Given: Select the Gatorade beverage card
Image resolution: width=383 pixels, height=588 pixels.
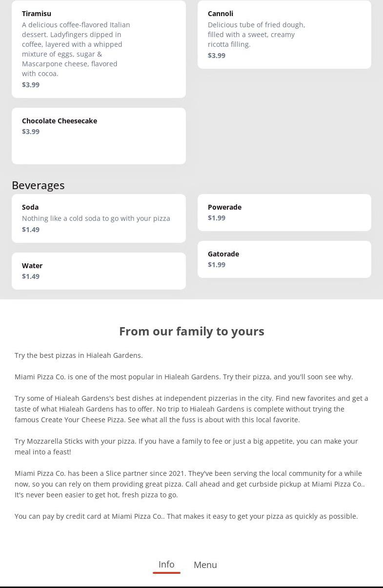Looking at the screenshot, I should (x=284, y=259).
